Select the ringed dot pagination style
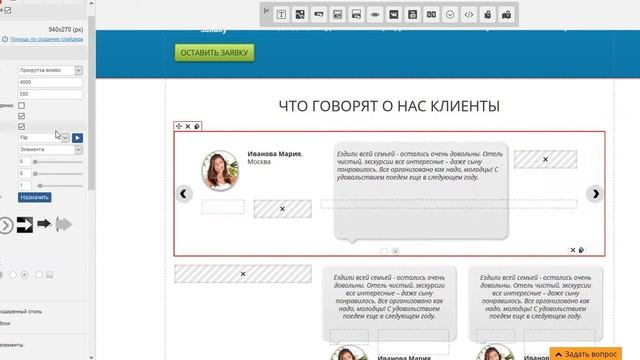 pos(24,275)
